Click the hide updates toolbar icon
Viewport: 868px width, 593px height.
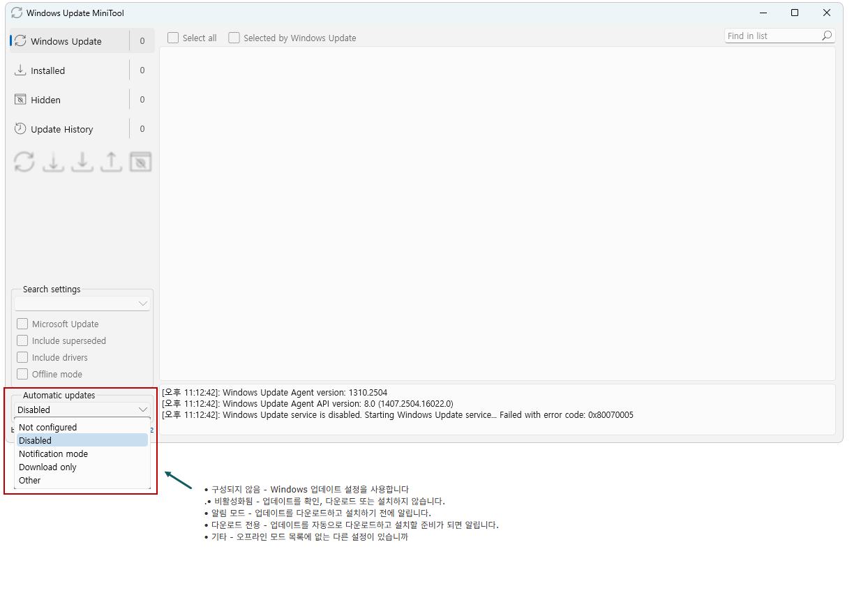(140, 162)
